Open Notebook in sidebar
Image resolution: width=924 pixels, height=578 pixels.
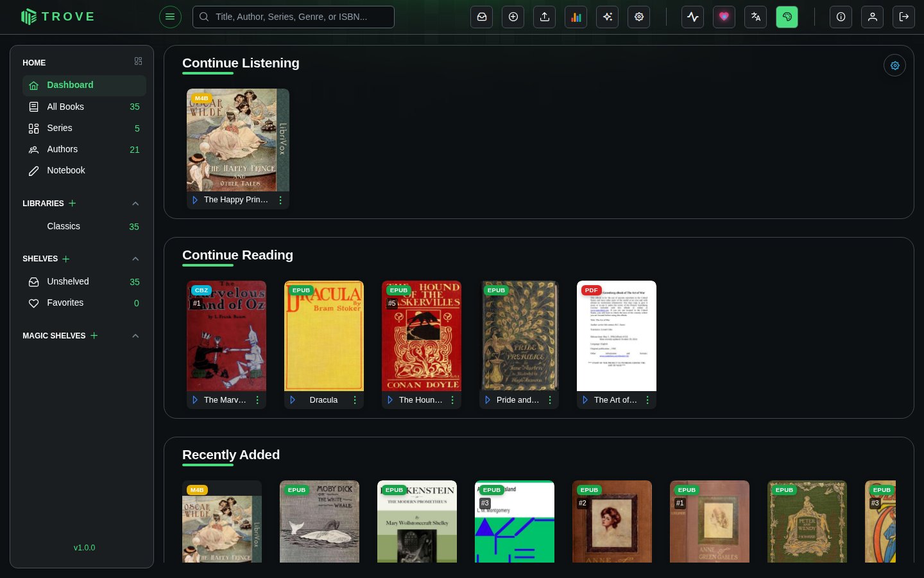click(x=84, y=170)
